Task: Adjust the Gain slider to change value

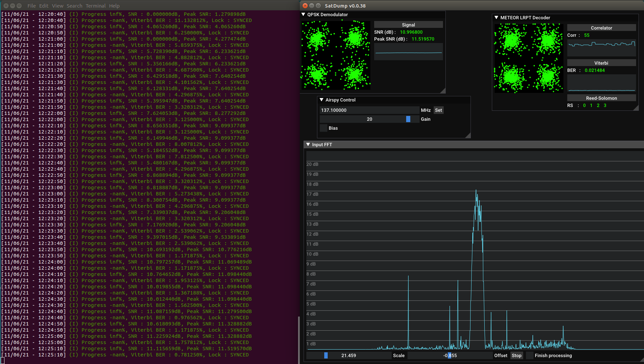Action: [x=408, y=119]
